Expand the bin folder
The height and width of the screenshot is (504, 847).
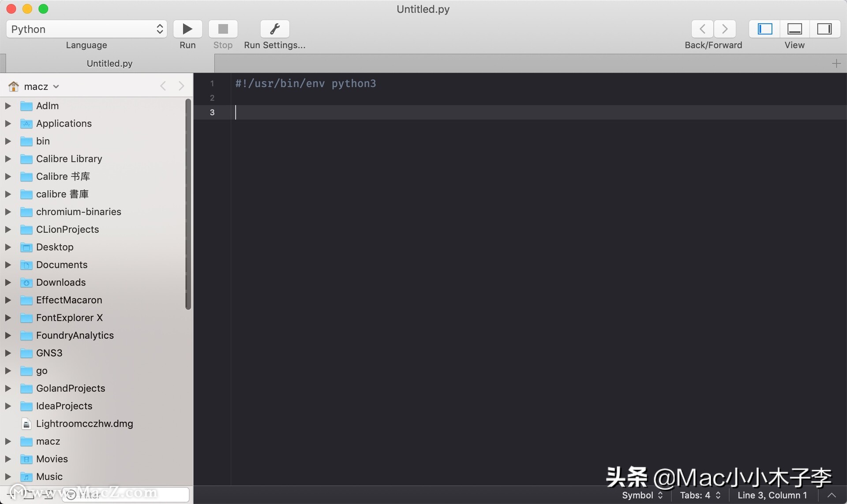(x=7, y=141)
